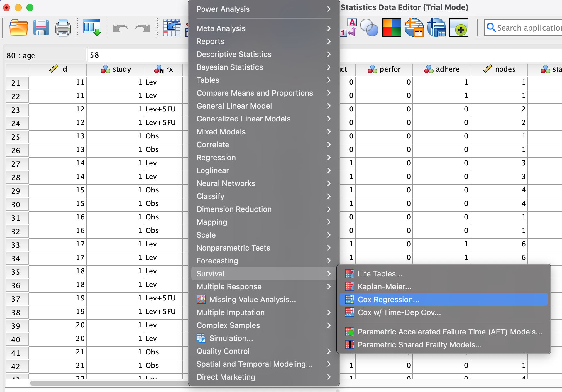Select Cox Regression from Survival submenu
The image size is (562, 392).
(x=388, y=300)
